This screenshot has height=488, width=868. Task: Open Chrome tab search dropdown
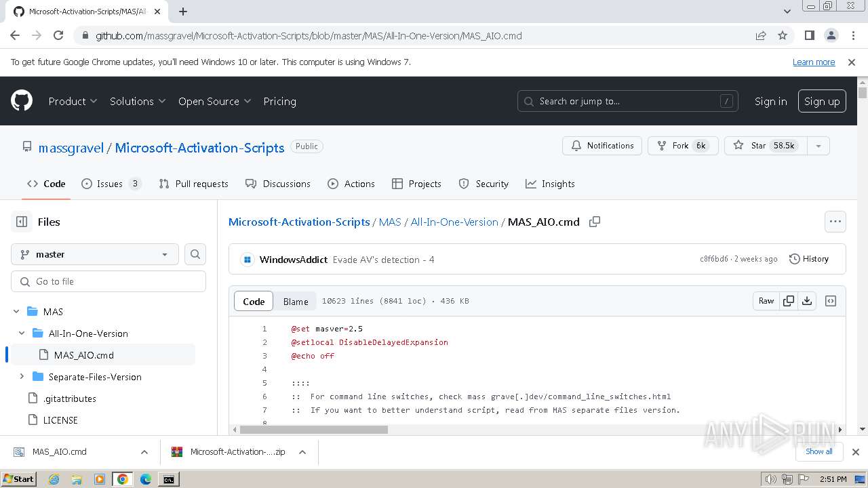[x=787, y=12]
